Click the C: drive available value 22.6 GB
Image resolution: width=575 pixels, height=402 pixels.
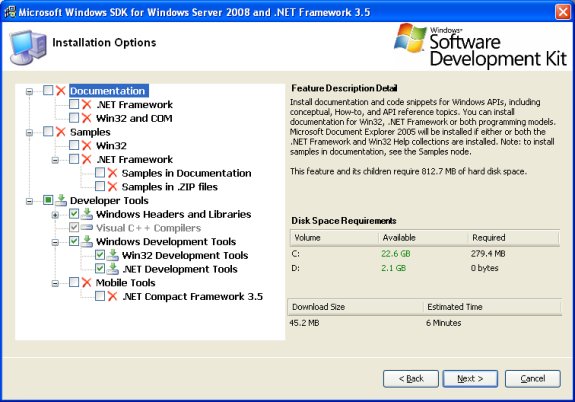point(396,253)
